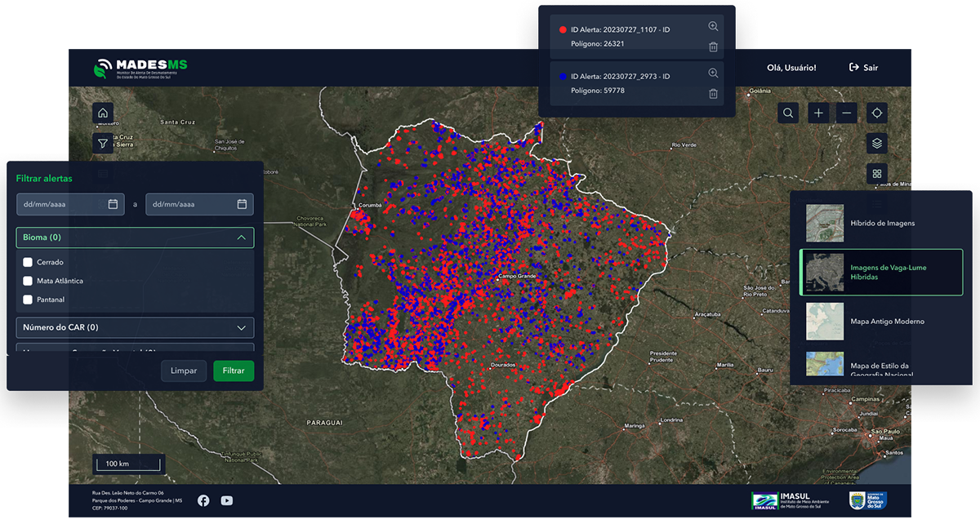Expand the Número do CAR dropdown

(x=241, y=326)
